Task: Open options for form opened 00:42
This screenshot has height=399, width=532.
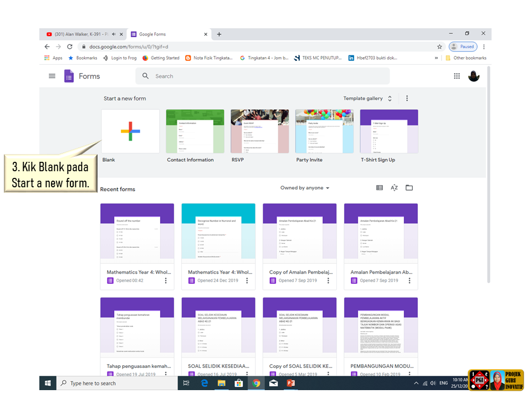Action: [x=166, y=280]
